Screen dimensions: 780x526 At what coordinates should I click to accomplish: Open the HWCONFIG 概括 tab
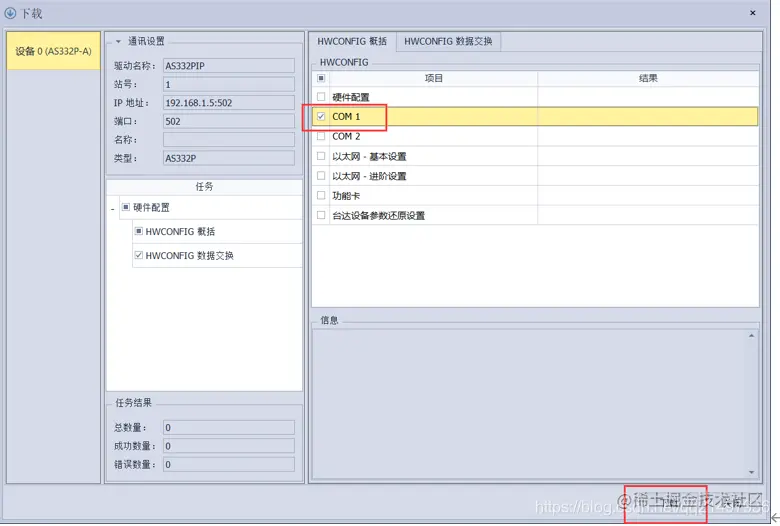pyautogui.click(x=352, y=41)
